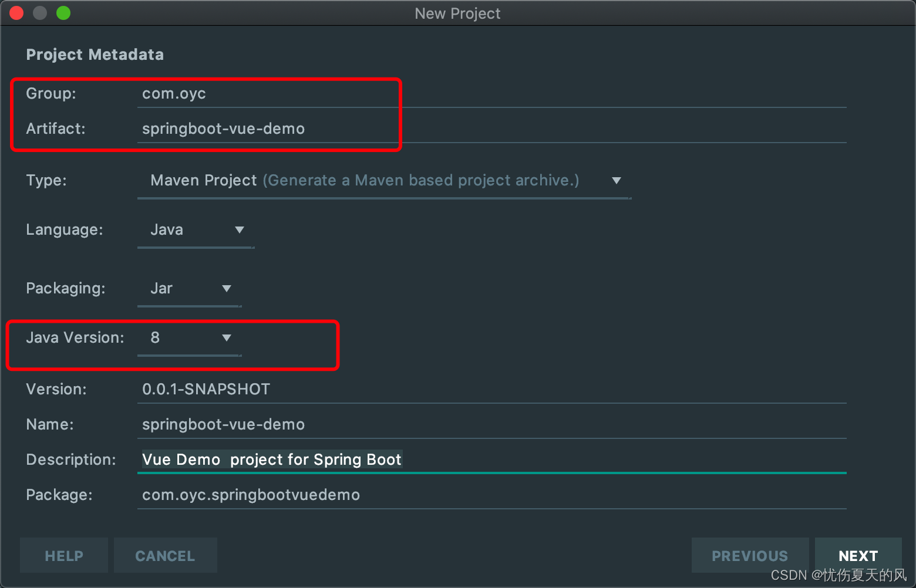
Task: Click the gray minimize window button
Action: 40,13
